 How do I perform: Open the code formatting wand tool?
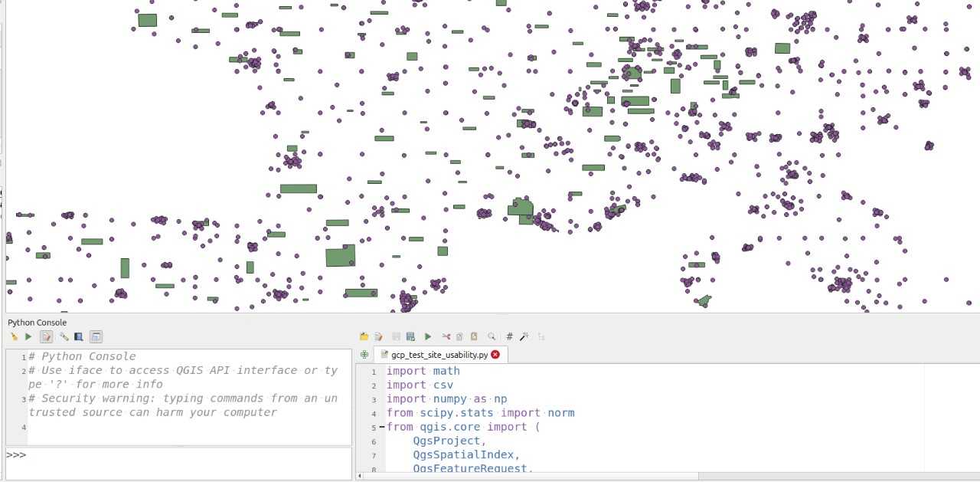tap(525, 336)
